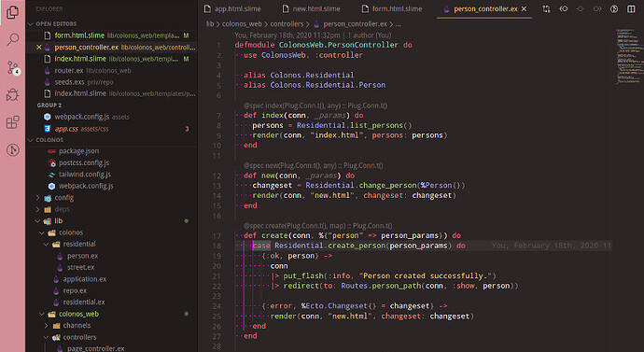
Task: Click line number 17 in the gutter
Action: tap(217, 236)
